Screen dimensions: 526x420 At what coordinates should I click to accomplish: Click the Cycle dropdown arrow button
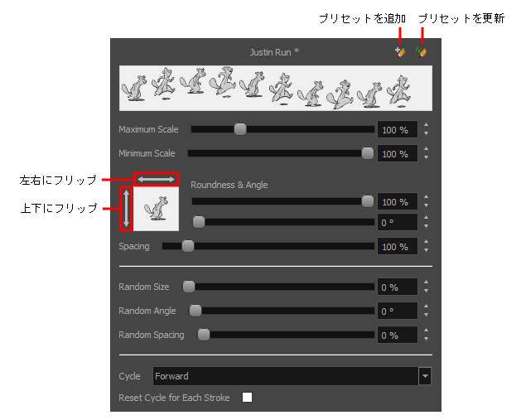point(425,376)
